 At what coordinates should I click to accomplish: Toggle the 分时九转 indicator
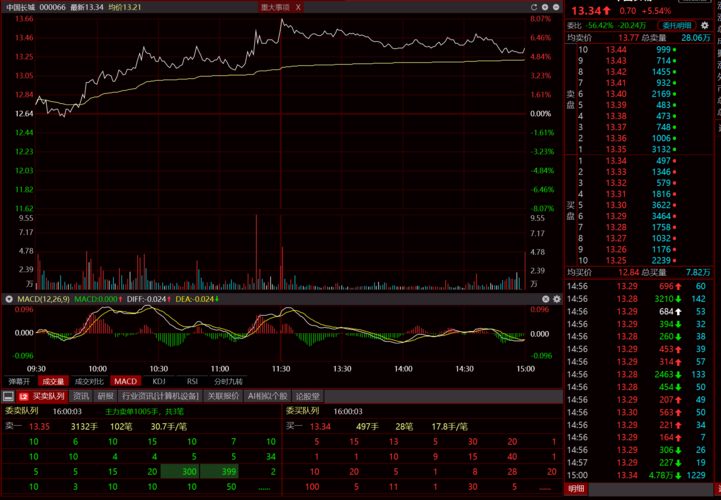[229, 381]
